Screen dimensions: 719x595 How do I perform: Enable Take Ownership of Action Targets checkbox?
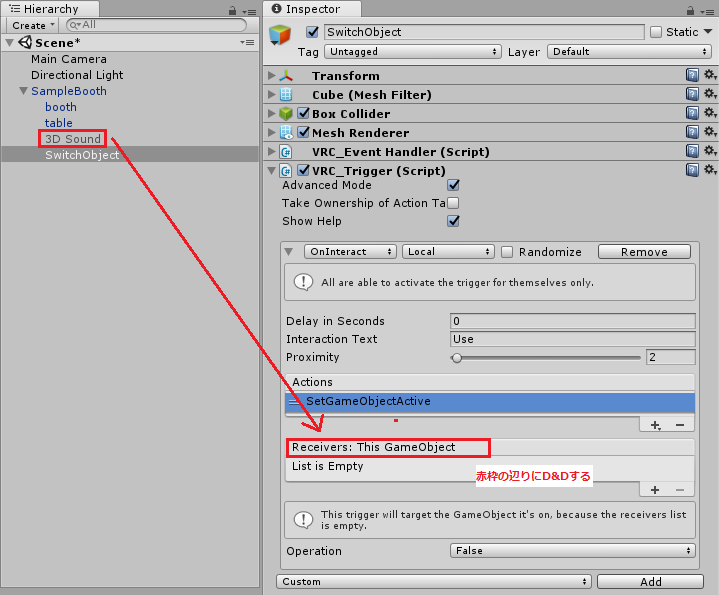coord(453,203)
